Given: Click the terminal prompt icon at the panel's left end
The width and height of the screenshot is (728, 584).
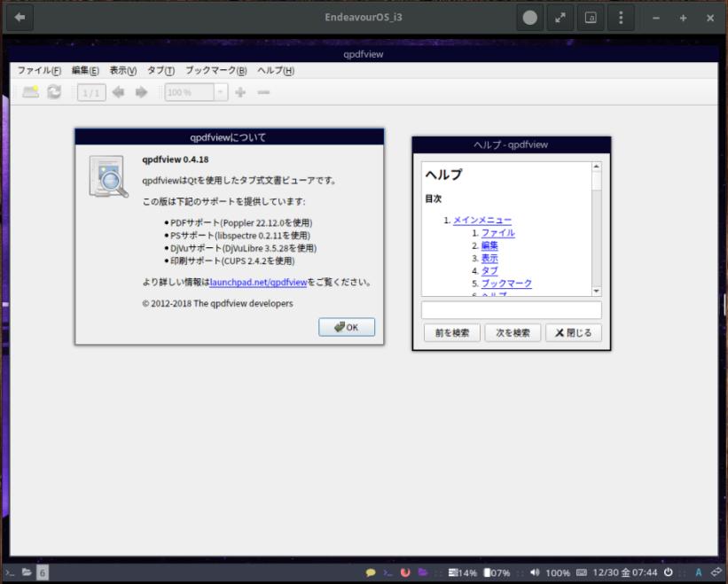Looking at the screenshot, I should pos(9,572).
